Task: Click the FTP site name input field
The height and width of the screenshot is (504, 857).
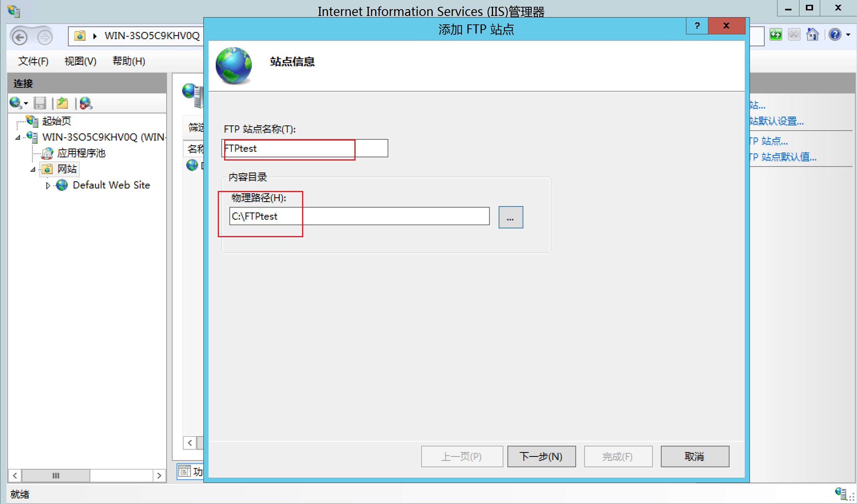Action: pos(305,149)
